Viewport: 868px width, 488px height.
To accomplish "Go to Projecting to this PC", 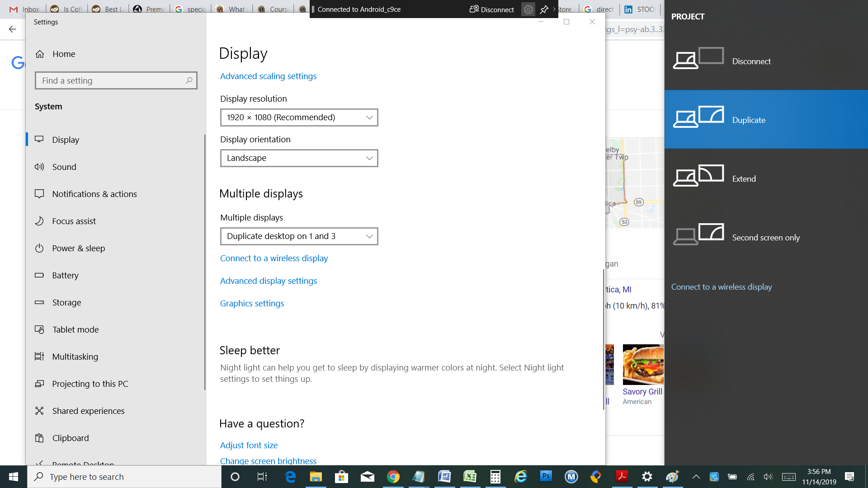I will 90,384.
